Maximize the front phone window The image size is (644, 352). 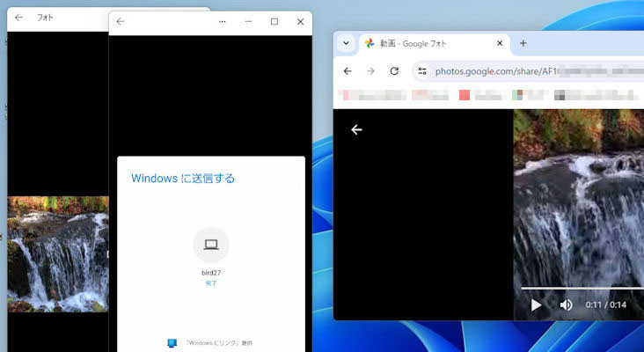[x=274, y=21]
